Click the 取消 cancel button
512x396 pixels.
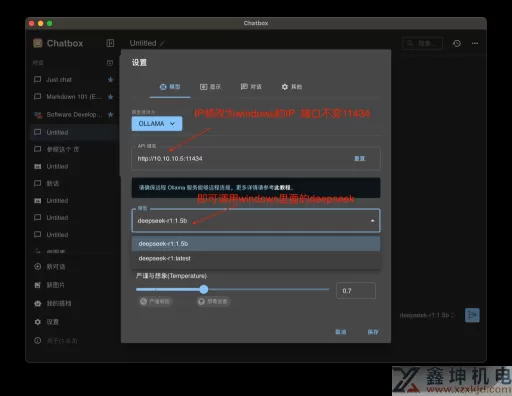coord(341,332)
